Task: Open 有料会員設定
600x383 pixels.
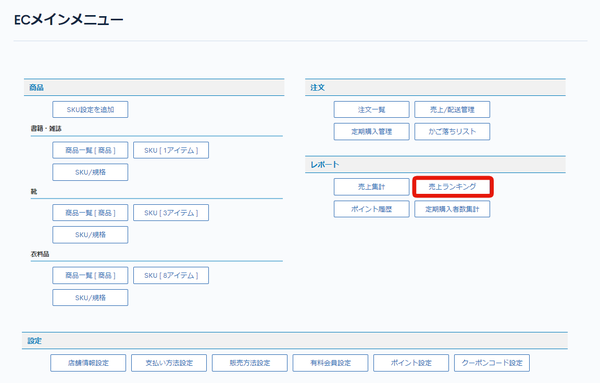Action: (x=331, y=363)
